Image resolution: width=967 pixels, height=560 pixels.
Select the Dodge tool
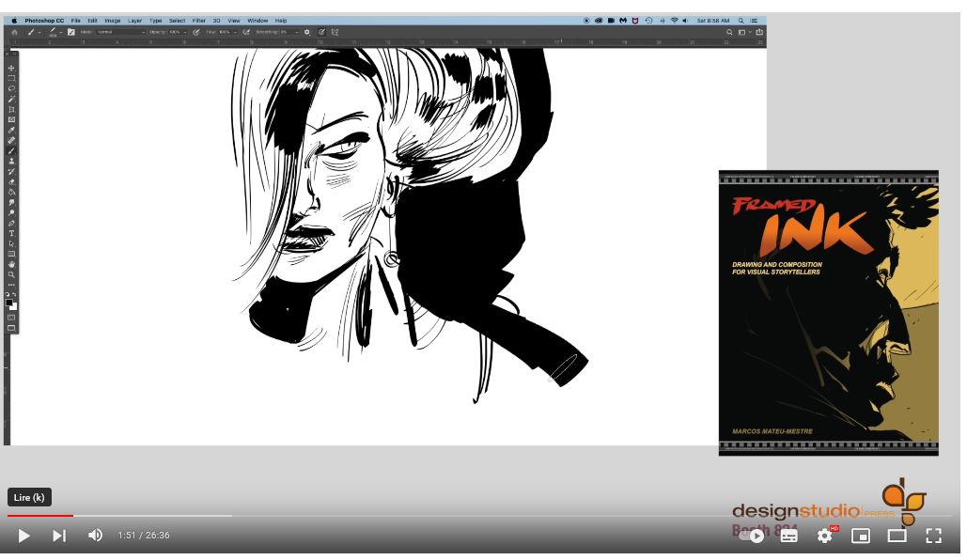[x=11, y=212]
